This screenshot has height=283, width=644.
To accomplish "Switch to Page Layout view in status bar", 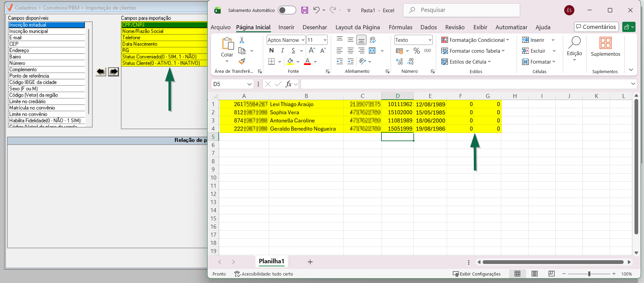I will (x=535, y=274).
